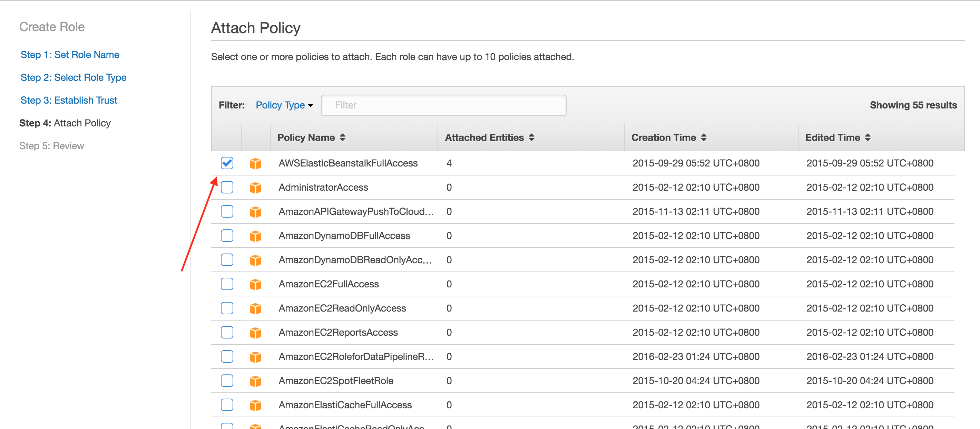The width and height of the screenshot is (980, 429).
Task: Click the AmazonElastiCacheFullAccess policy name
Action: point(345,405)
